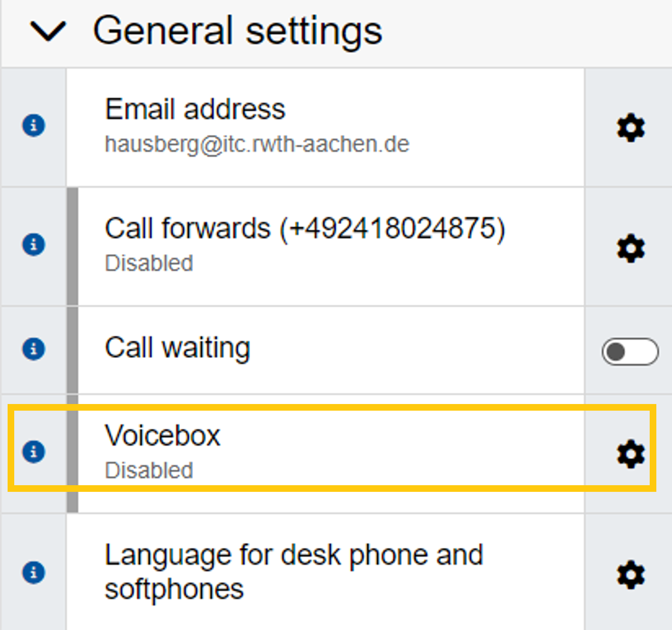
Task: Click the Call forwards (+492418024875) title
Action: tap(305, 228)
